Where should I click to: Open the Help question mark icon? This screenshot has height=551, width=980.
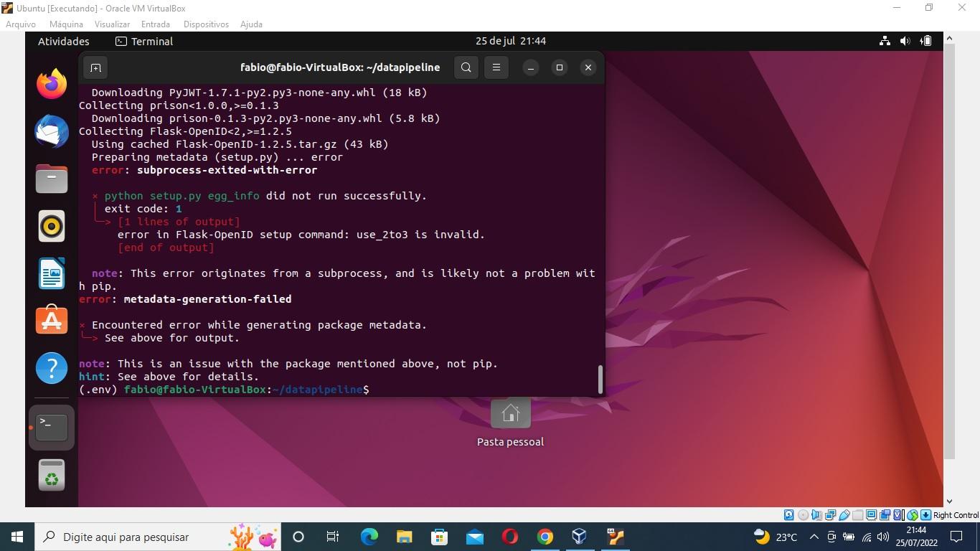pyautogui.click(x=52, y=368)
